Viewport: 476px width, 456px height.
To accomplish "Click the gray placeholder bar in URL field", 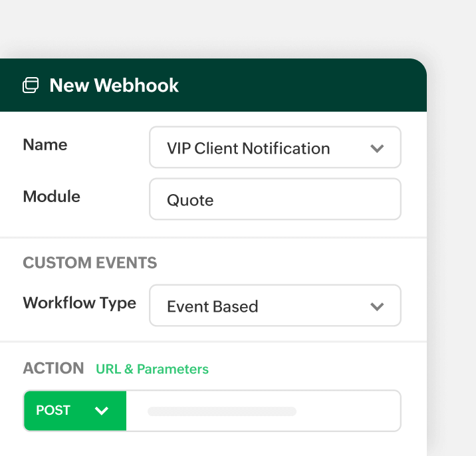I will coord(221,411).
